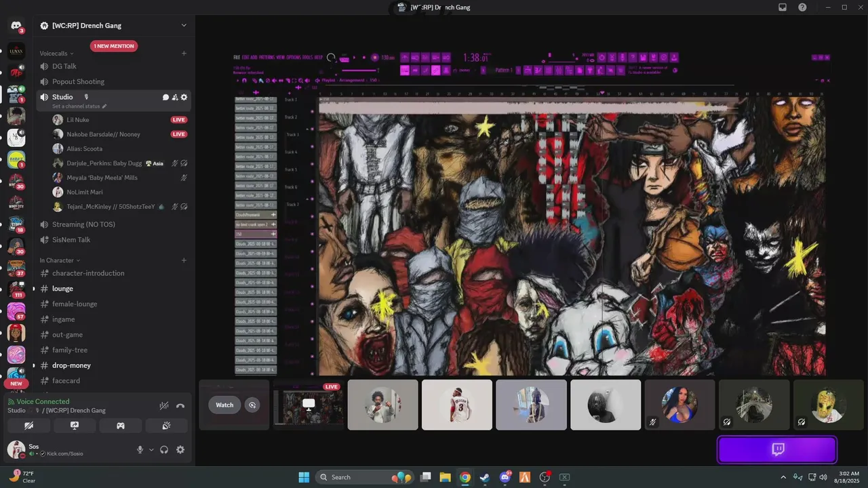
Task: Open chat for Studio voice channel
Action: (165, 97)
